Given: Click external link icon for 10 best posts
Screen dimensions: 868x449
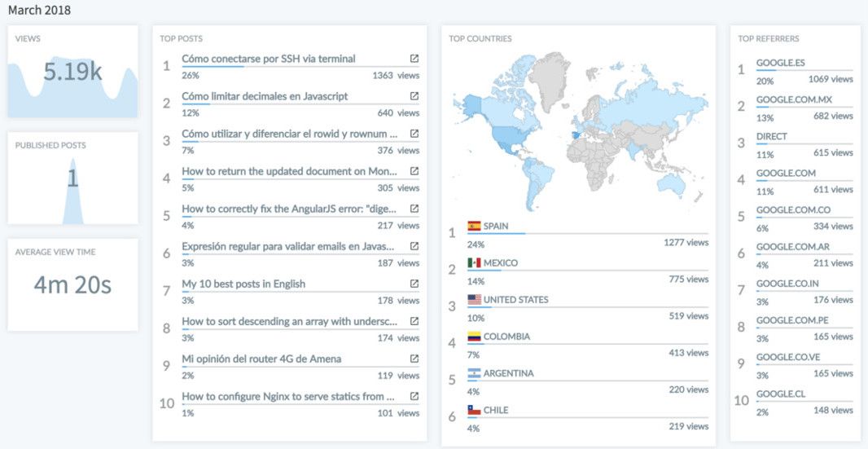Looking at the screenshot, I should (414, 284).
